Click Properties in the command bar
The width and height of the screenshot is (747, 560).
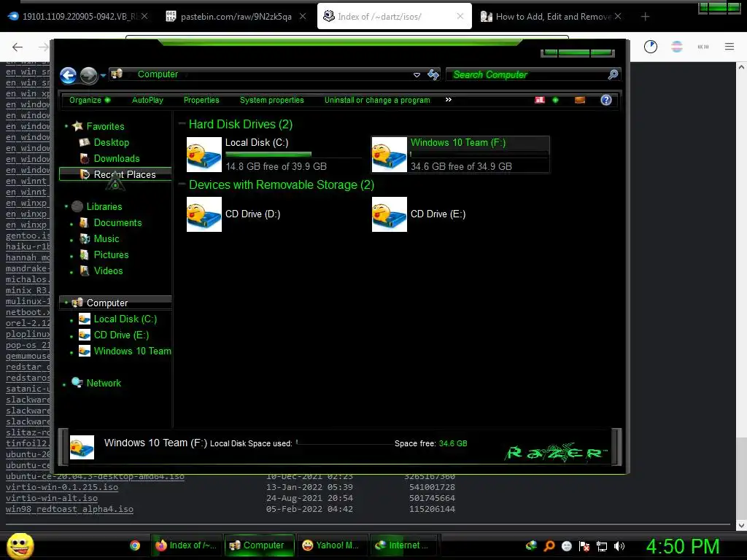201,100
